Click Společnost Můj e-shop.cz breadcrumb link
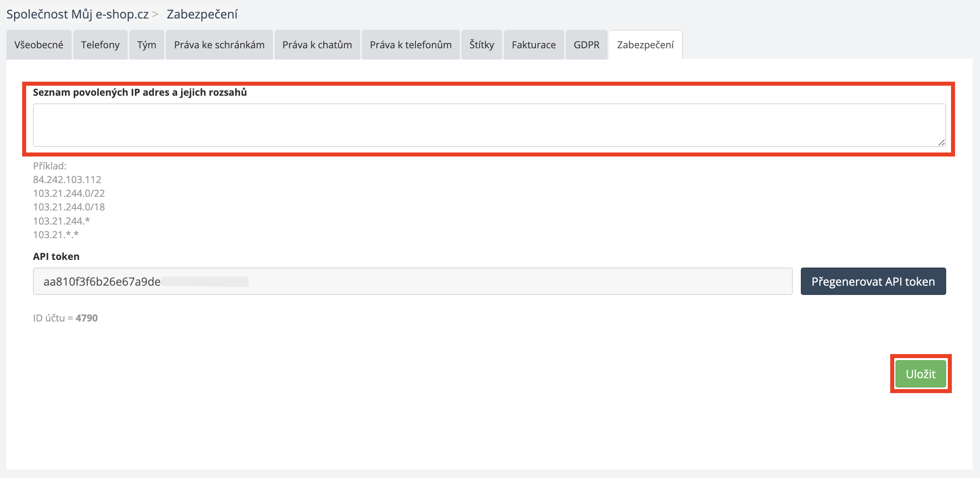Screen dimensions: 980x478 click(x=77, y=14)
